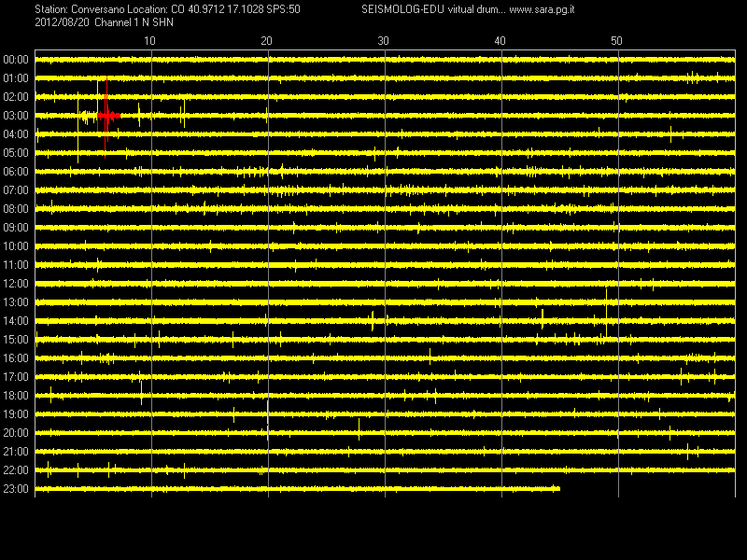This screenshot has width=747, height=560.
Task: Click the 08:00 hour row label
Action: point(16,209)
